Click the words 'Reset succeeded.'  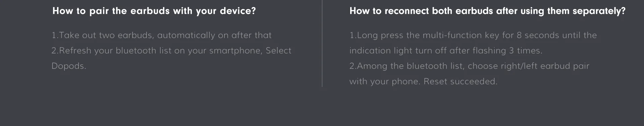[x=461, y=81]
